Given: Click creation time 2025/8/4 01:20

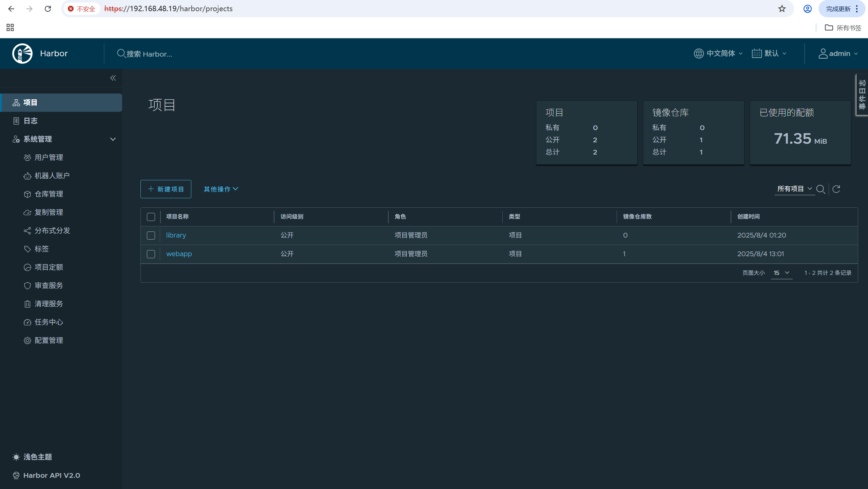Looking at the screenshot, I should point(761,235).
